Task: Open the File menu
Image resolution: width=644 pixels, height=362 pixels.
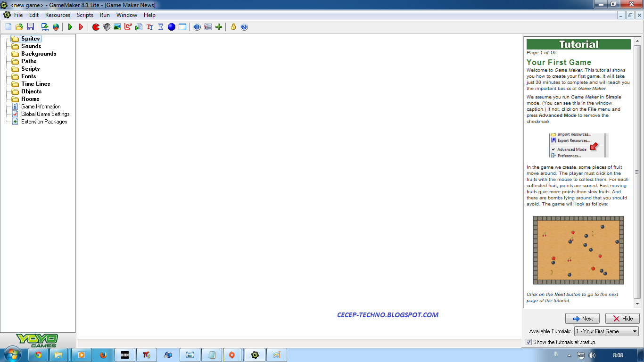Action: pyautogui.click(x=18, y=15)
